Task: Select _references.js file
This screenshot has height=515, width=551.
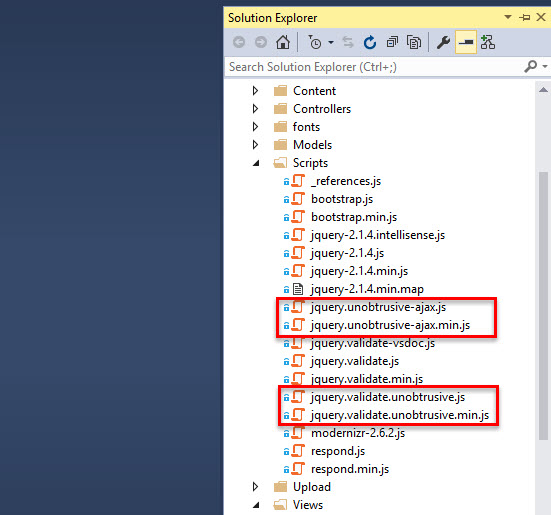Action: [346, 181]
